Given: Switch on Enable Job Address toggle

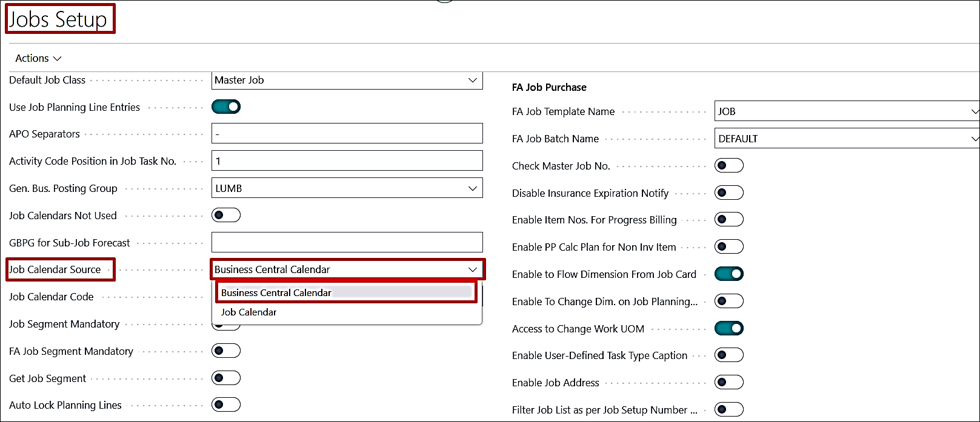Looking at the screenshot, I should pos(728,383).
